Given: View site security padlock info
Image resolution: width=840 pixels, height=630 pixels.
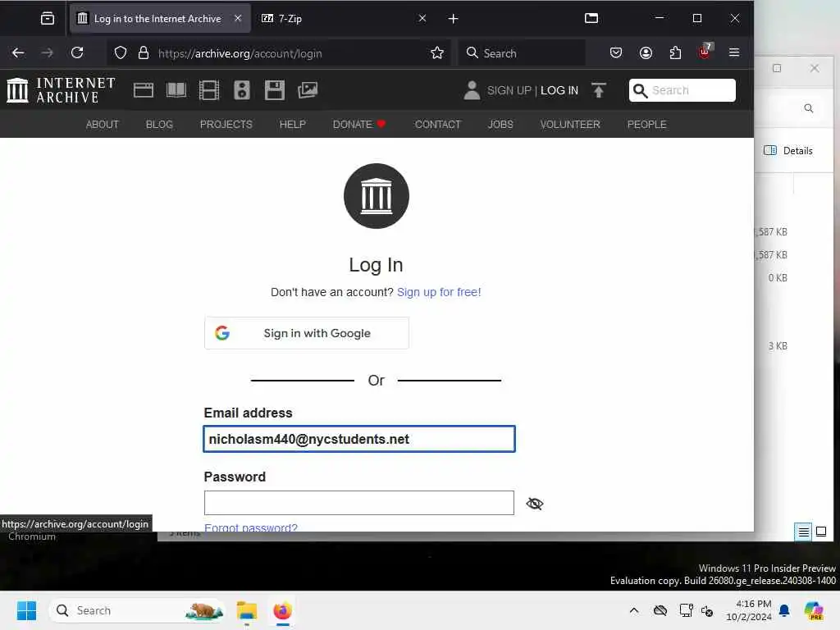Looking at the screenshot, I should point(143,53).
